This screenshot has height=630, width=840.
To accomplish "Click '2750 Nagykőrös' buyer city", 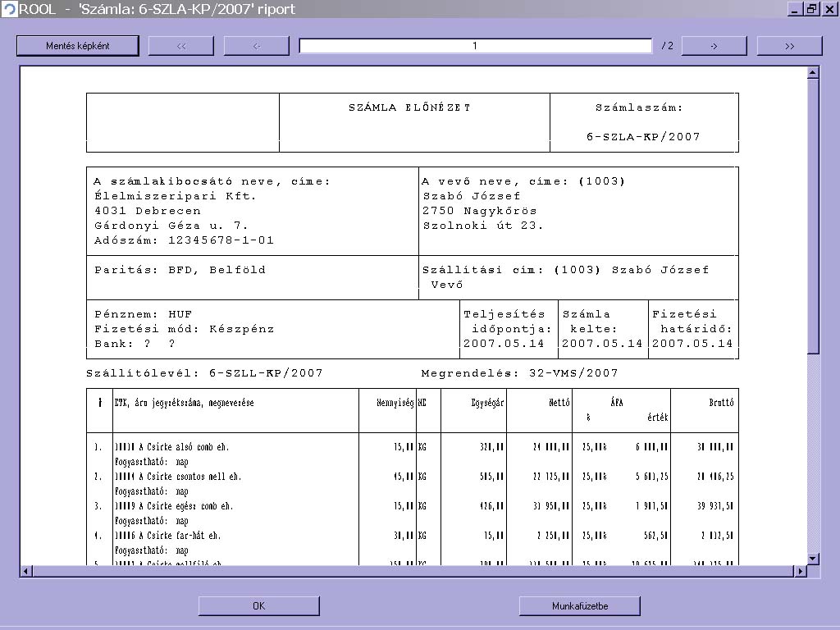I will tap(480, 211).
